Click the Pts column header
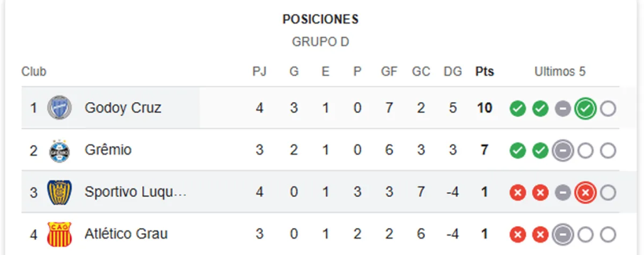Screen dimensions: 644x255 [x=484, y=72]
